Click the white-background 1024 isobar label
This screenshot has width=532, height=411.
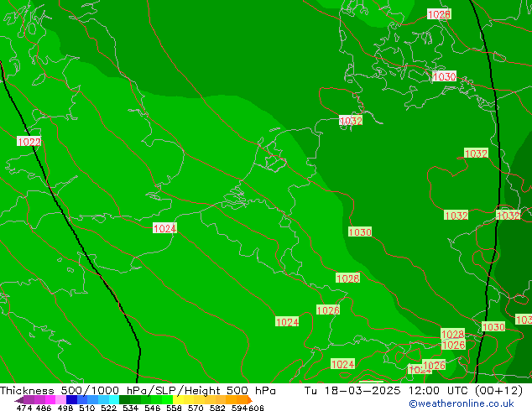click(x=165, y=228)
